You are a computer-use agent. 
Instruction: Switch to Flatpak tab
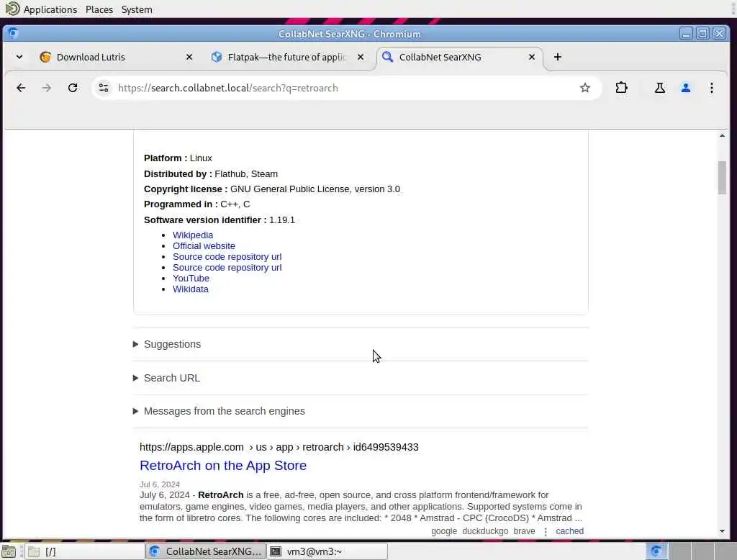pos(286,57)
